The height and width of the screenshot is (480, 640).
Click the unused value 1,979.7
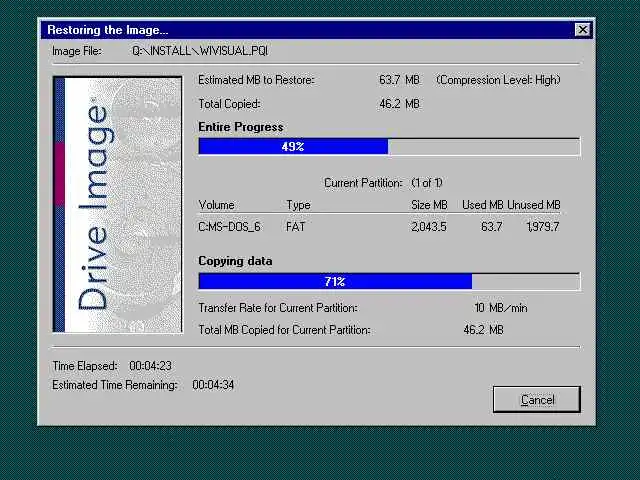pos(542,227)
